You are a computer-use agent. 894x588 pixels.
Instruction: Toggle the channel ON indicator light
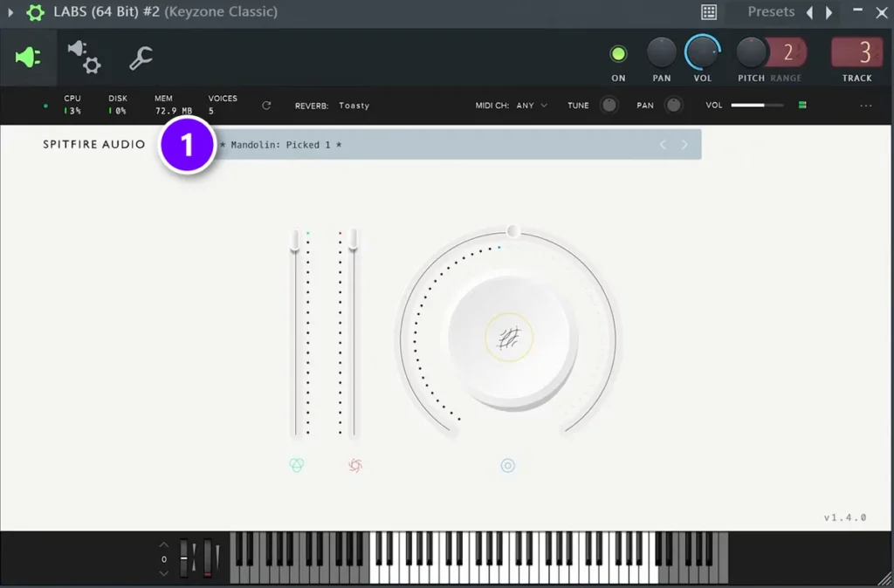(x=618, y=54)
